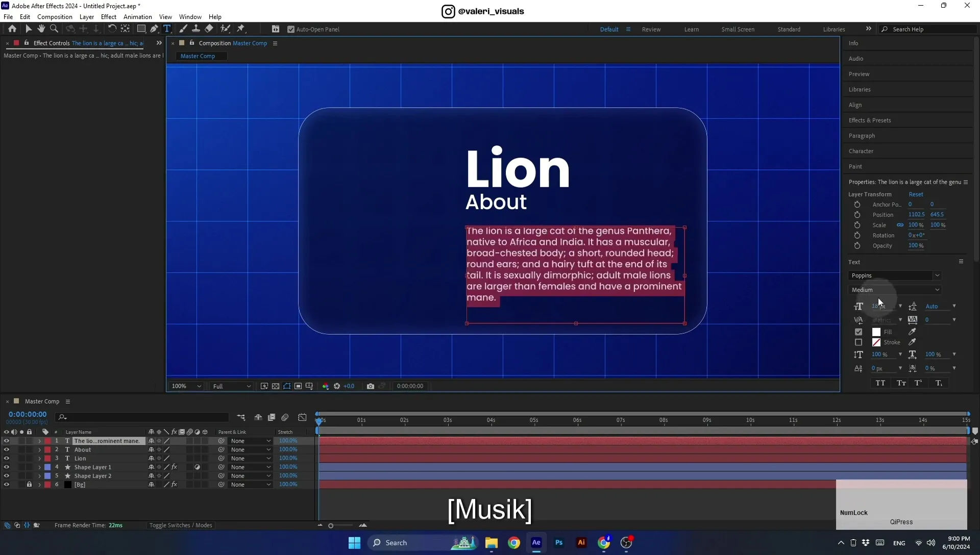The height and width of the screenshot is (555, 980).
Task: Open the Effects & Presets panel
Action: [870, 120]
